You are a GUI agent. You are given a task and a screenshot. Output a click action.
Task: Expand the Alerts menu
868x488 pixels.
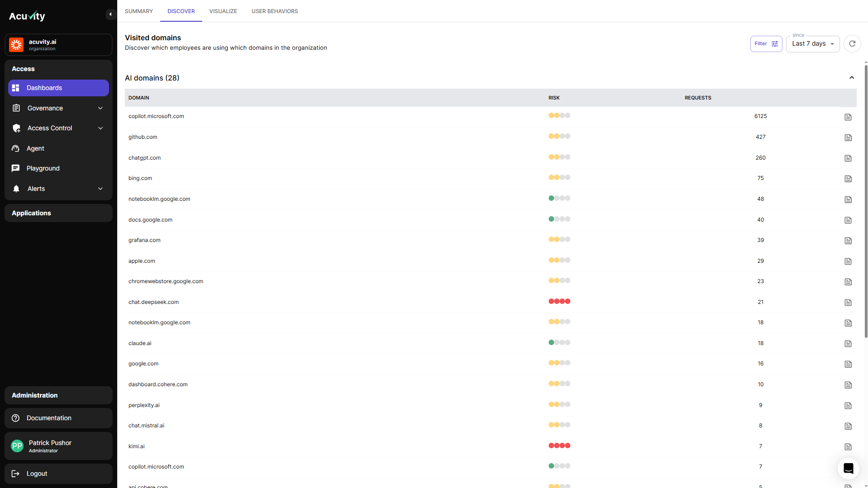tap(58, 189)
